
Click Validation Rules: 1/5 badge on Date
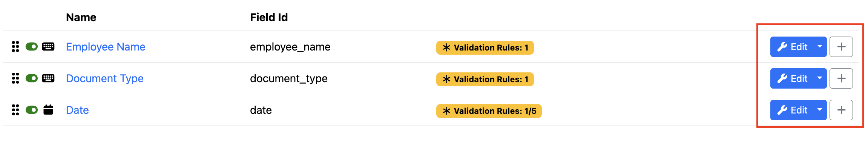click(x=489, y=111)
